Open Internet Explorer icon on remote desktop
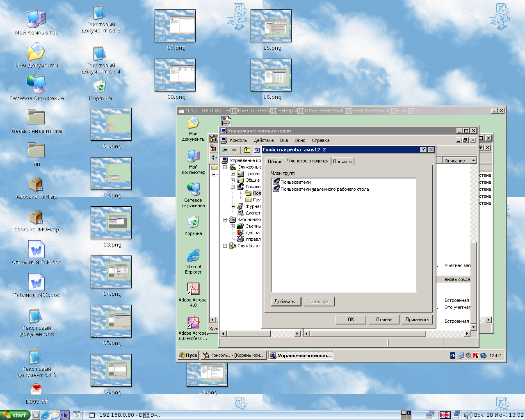This screenshot has width=525, height=420. click(x=193, y=256)
